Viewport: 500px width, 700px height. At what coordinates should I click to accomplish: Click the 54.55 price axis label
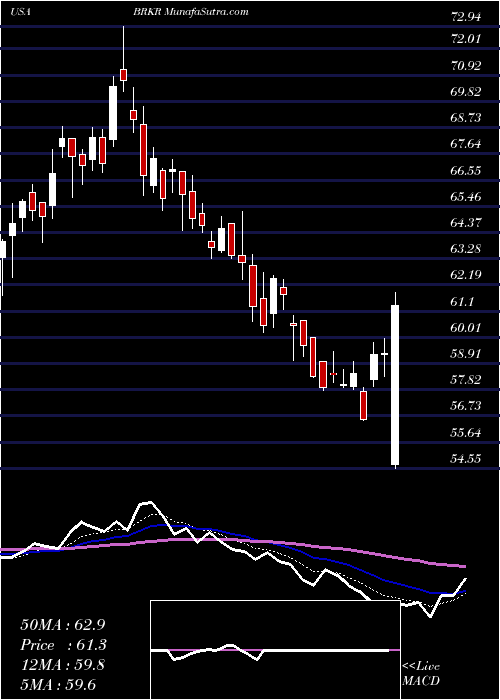[x=467, y=458]
